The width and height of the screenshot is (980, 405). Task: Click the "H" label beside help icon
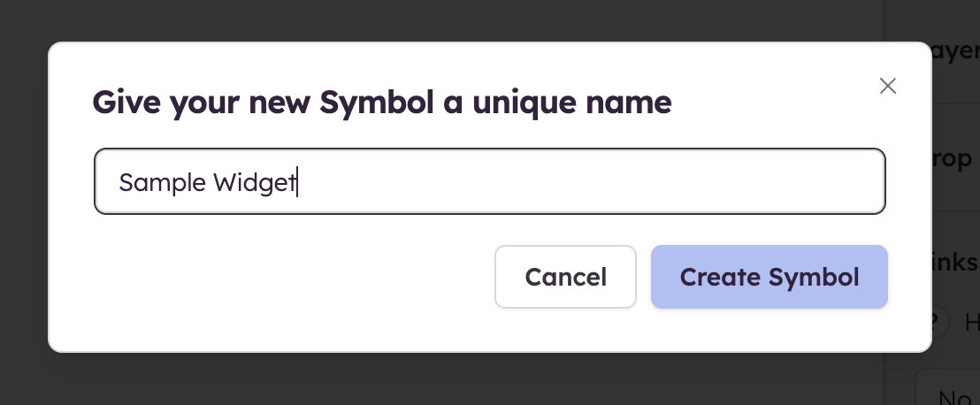tap(971, 324)
